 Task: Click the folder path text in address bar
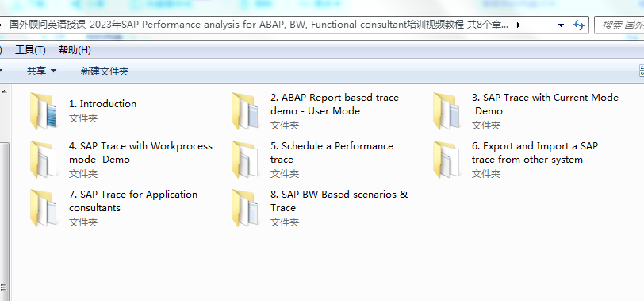259,25
